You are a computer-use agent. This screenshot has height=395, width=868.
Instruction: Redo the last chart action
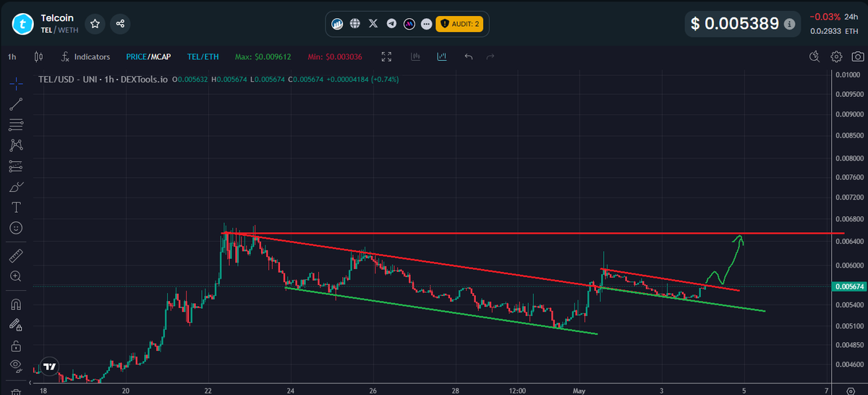[490, 56]
